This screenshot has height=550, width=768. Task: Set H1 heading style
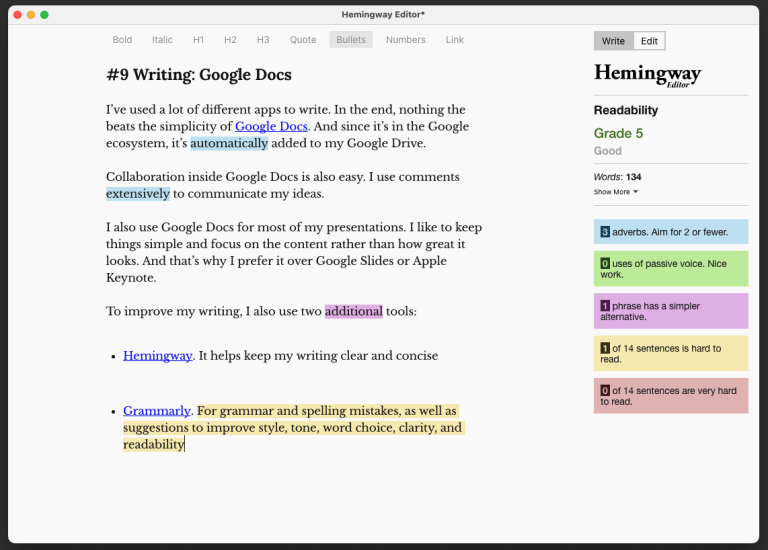coord(198,40)
